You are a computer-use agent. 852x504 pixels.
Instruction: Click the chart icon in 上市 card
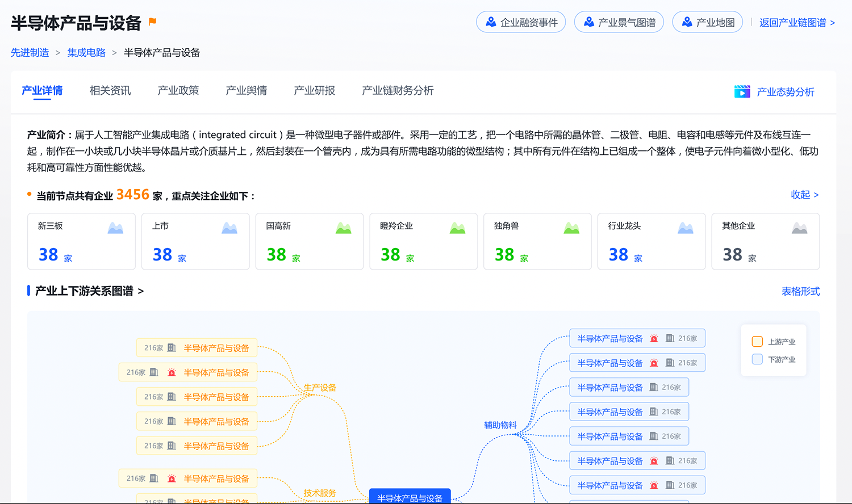229,228
